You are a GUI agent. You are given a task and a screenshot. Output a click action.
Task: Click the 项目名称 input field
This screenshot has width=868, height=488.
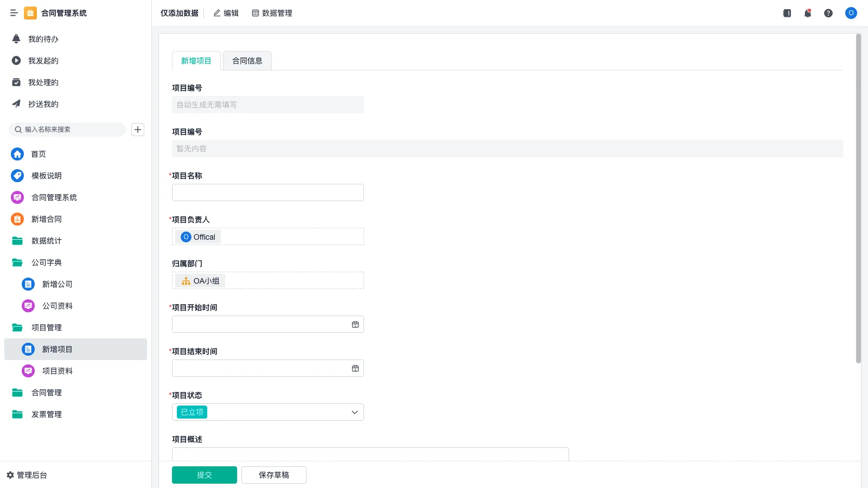(267, 192)
